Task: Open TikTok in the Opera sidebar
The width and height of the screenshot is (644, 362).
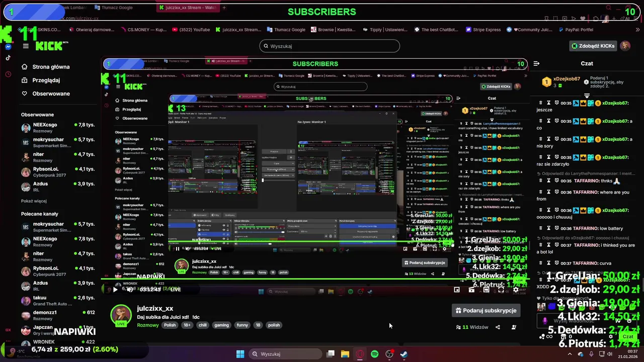Action: click(8, 57)
